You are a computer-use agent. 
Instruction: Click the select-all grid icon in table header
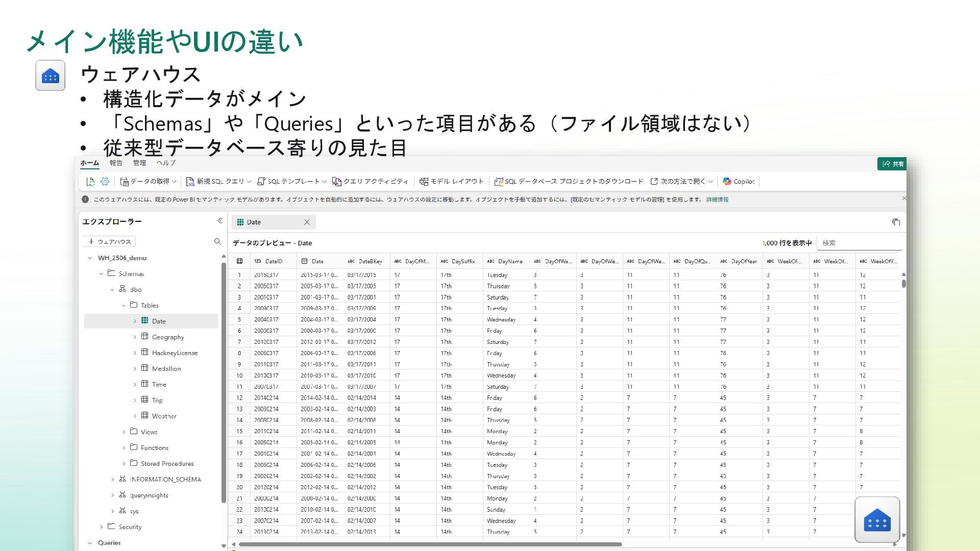pos(239,261)
